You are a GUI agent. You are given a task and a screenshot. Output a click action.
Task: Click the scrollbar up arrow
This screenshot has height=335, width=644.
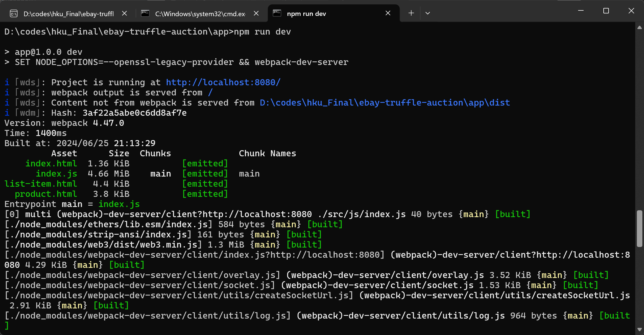[640, 27]
